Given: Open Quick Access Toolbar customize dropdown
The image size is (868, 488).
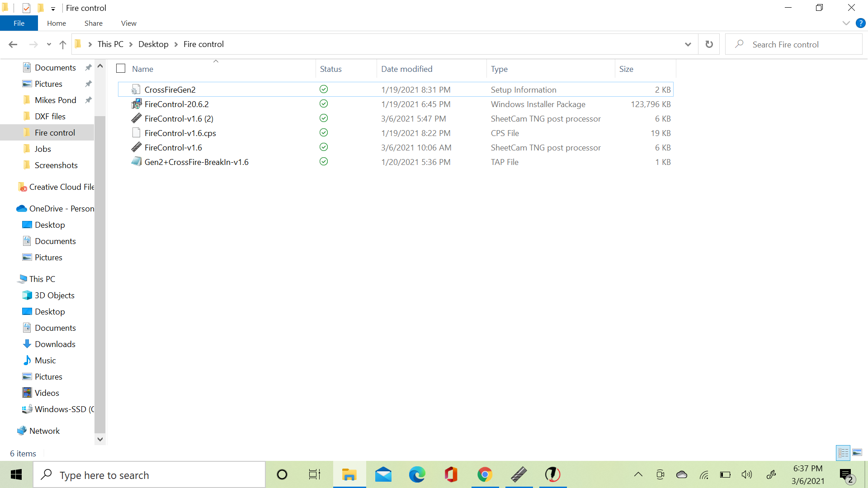Looking at the screenshot, I should [53, 9].
